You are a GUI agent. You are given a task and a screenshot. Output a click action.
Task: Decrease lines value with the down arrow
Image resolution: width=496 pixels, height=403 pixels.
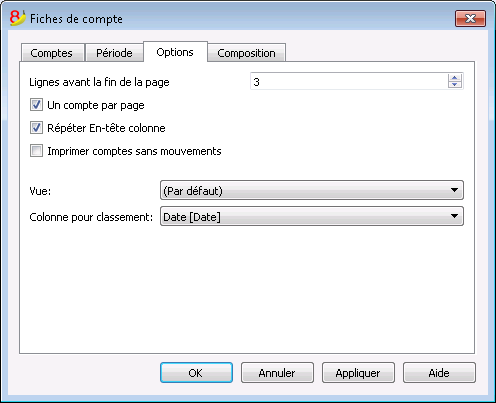[455, 85]
